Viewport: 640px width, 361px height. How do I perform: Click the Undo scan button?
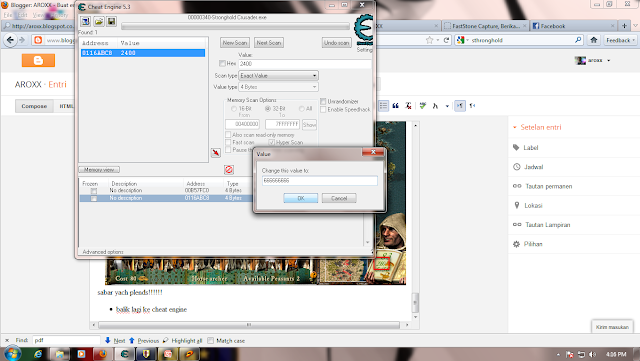click(336, 42)
